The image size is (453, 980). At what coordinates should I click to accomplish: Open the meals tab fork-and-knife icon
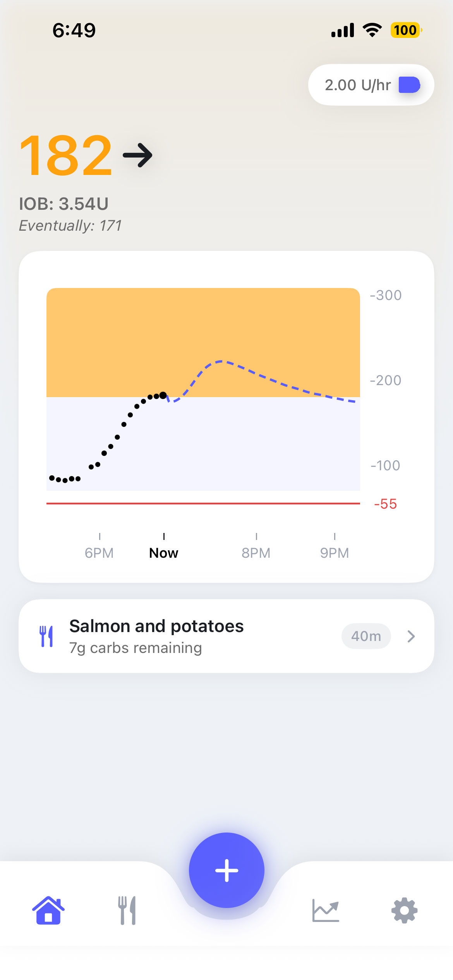127,910
